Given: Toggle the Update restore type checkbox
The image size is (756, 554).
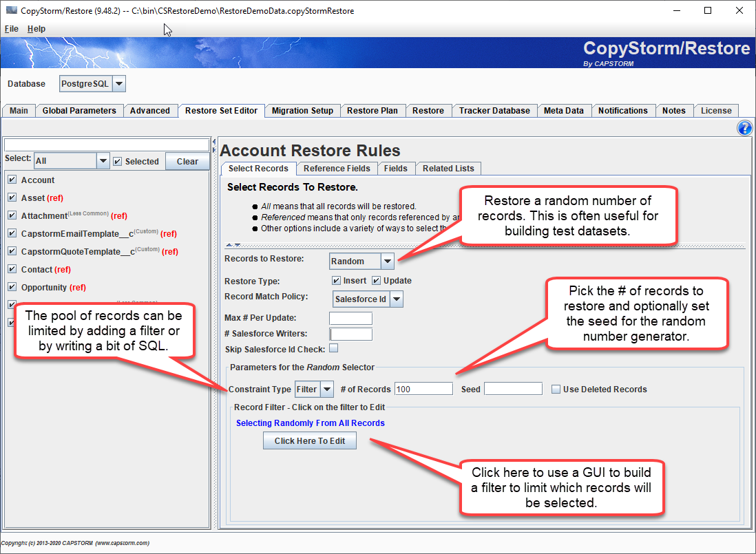Looking at the screenshot, I should click(376, 280).
